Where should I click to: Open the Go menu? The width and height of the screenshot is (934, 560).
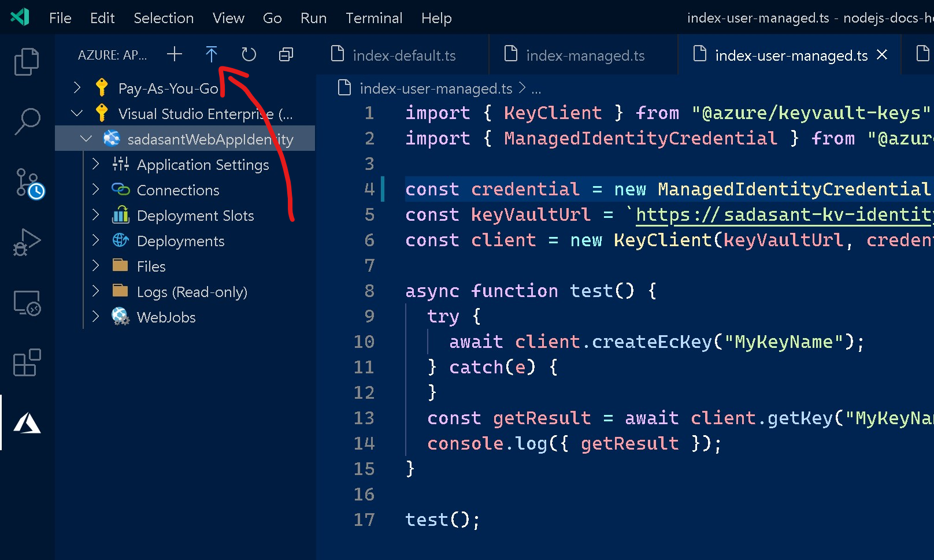click(272, 18)
